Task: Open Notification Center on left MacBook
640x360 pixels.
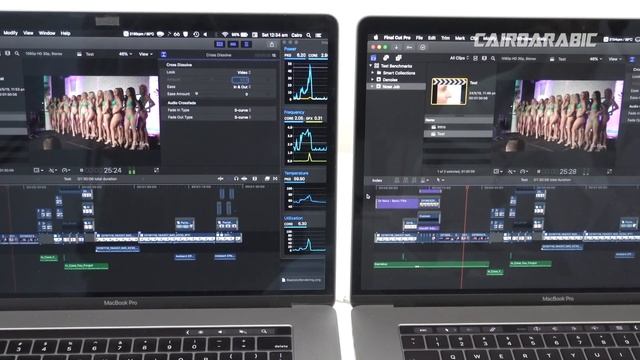Action: 318,35
